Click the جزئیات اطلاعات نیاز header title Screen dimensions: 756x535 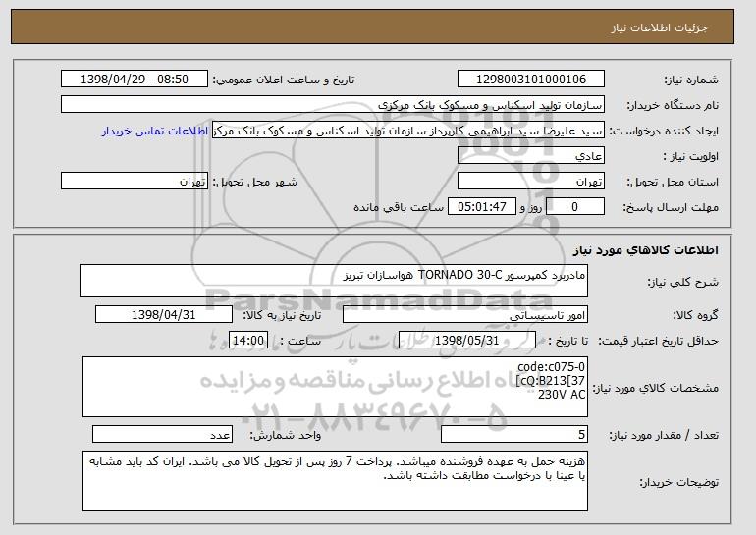pos(659,27)
